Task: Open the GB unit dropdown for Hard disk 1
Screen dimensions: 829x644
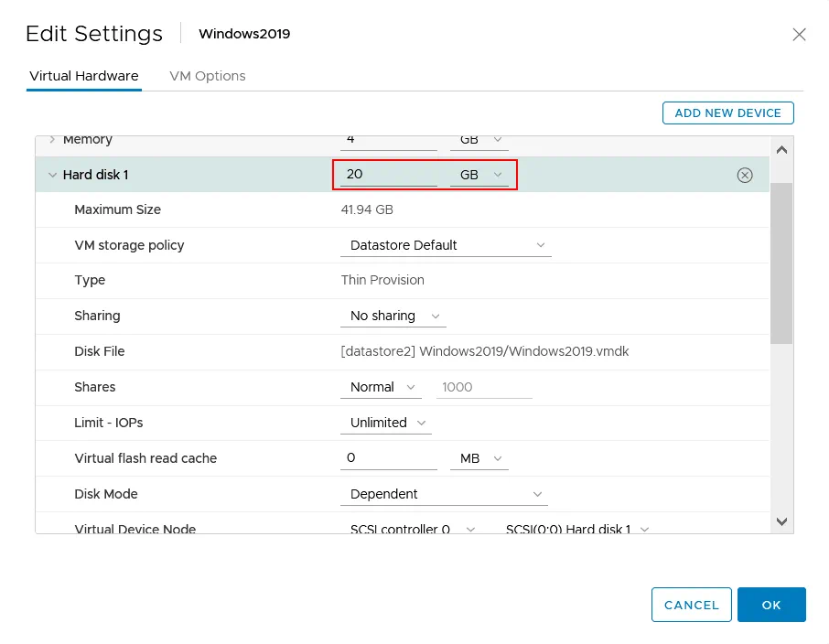Action: [x=499, y=174]
